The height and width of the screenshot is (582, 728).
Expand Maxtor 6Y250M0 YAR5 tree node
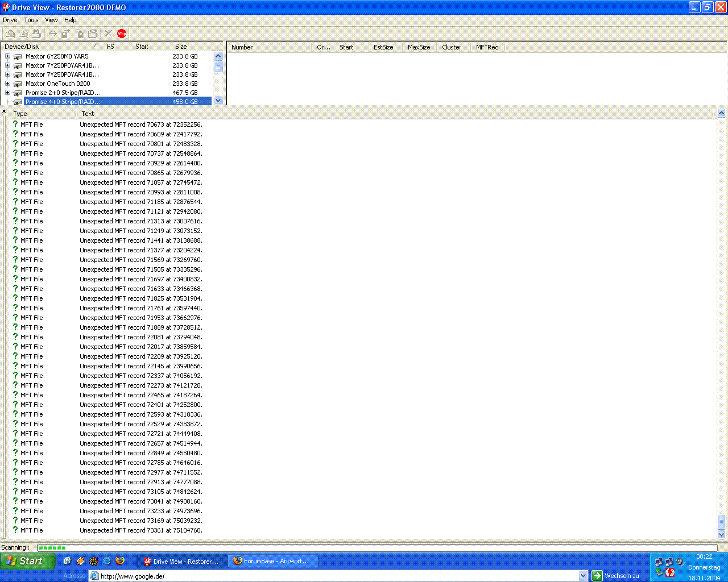click(7, 56)
